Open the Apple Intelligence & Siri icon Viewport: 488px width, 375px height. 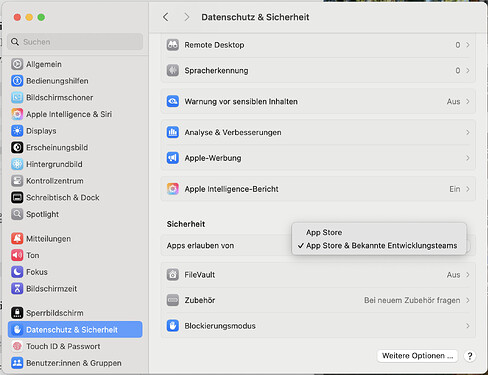tap(17, 114)
